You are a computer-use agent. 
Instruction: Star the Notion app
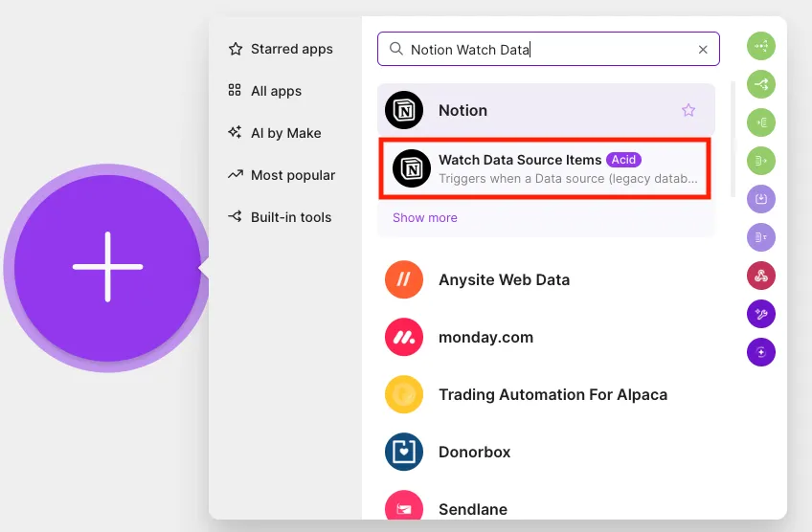coord(688,110)
